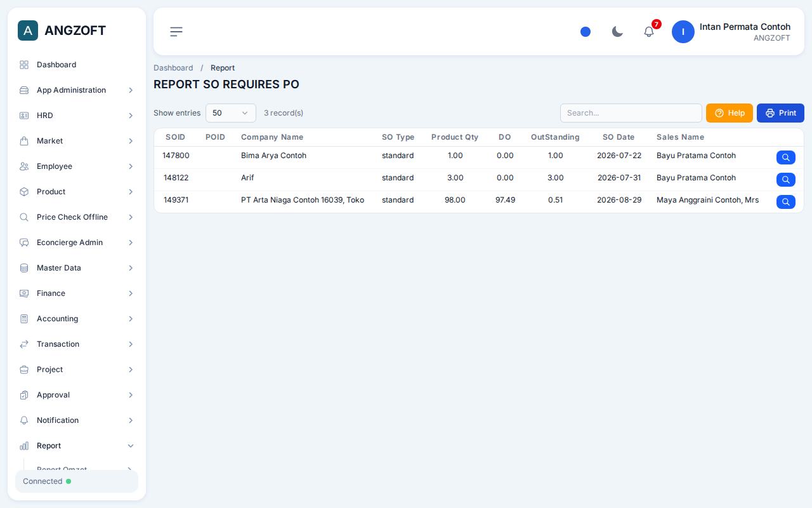Follow the Dashboard breadcrumb link
812x508 pixels.
point(173,68)
